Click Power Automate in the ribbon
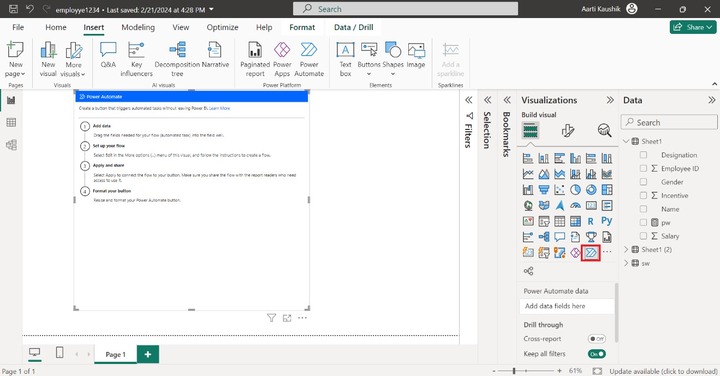The image size is (720, 376). click(x=309, y=60)
